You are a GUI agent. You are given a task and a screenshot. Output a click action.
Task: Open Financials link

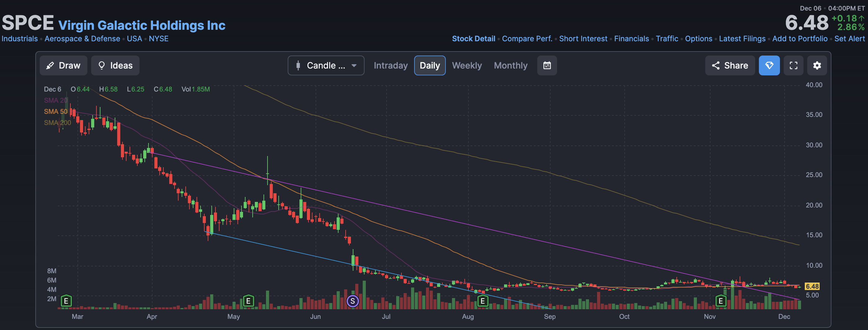point(631,39)
